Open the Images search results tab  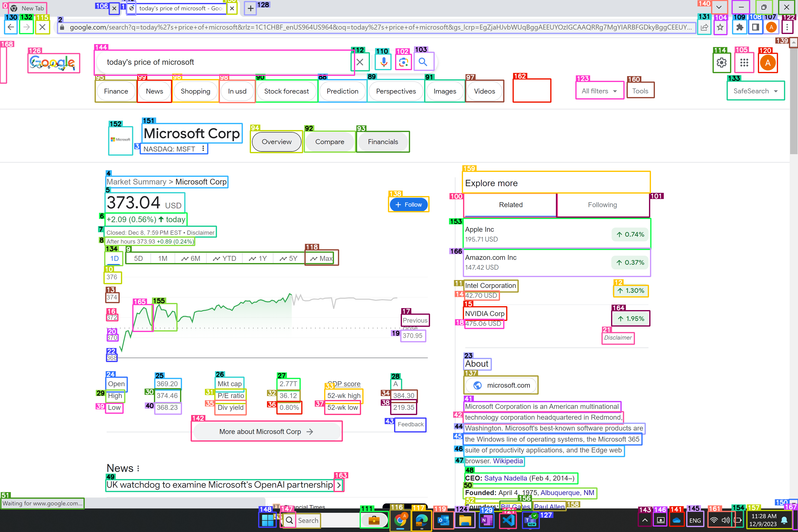[x=445, y=91]
